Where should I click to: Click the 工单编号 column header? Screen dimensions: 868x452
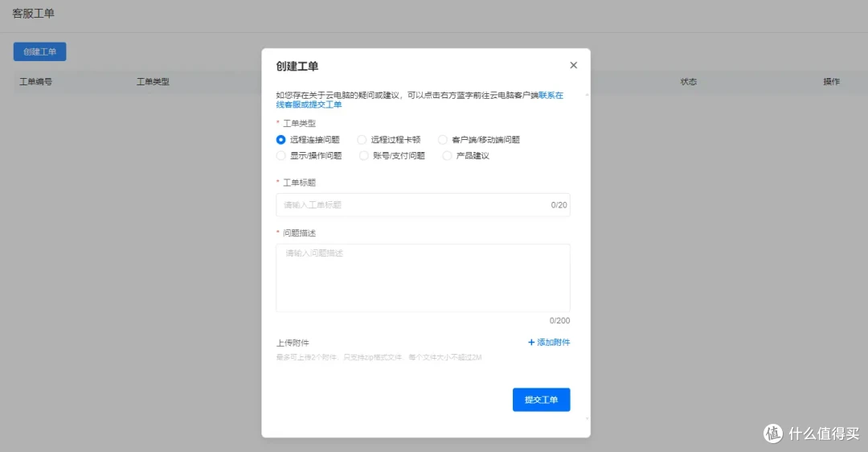[36, 81]
